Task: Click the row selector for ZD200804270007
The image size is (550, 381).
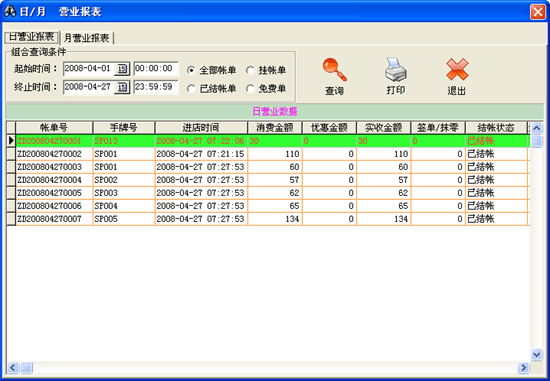Action: (x=11, y=219)
